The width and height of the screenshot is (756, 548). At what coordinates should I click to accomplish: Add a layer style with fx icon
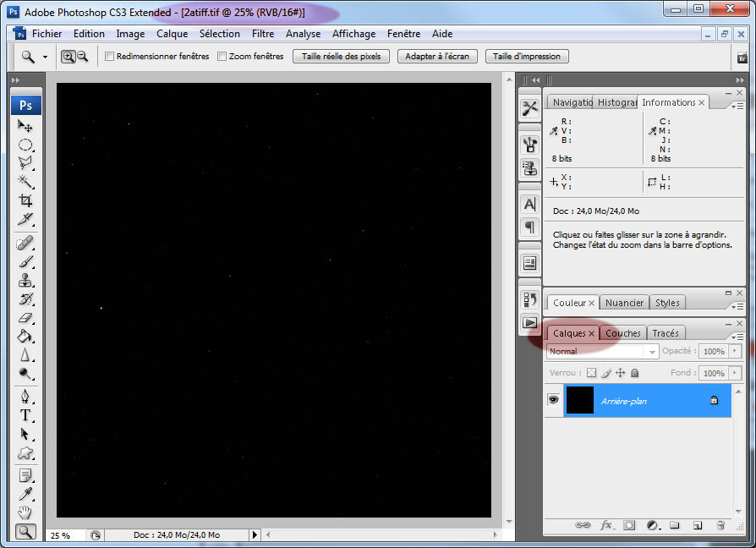pos(606,525)
